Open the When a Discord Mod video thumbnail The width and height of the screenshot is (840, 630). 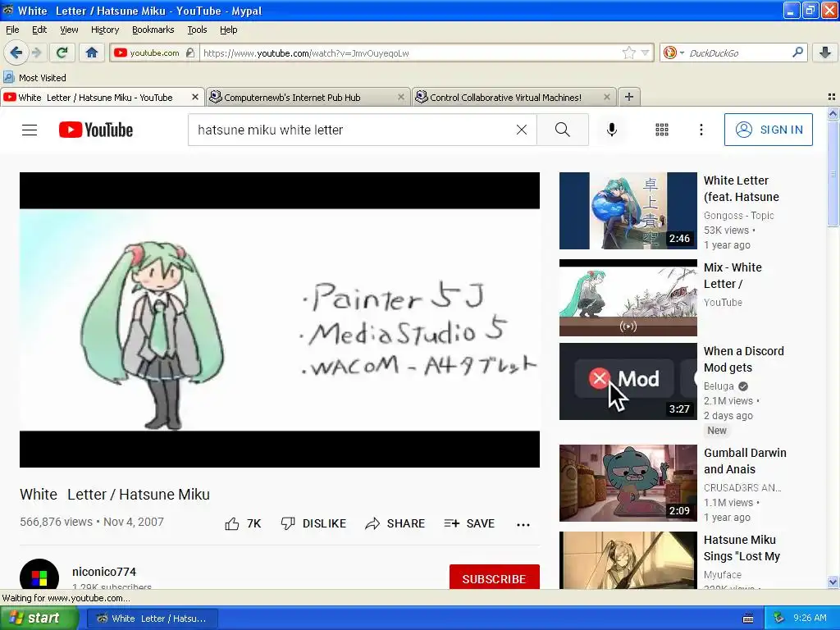point(628,381)
